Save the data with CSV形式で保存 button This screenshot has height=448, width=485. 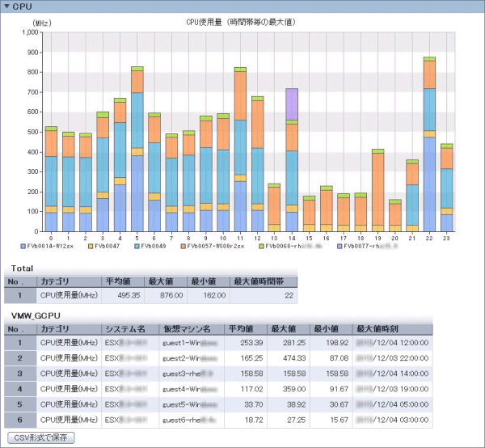pos(40,437)
